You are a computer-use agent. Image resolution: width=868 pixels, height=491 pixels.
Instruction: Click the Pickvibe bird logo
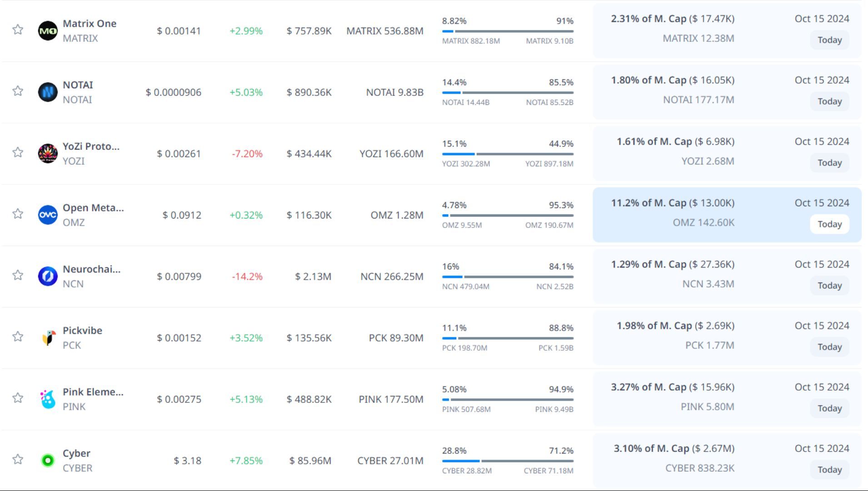48,337
